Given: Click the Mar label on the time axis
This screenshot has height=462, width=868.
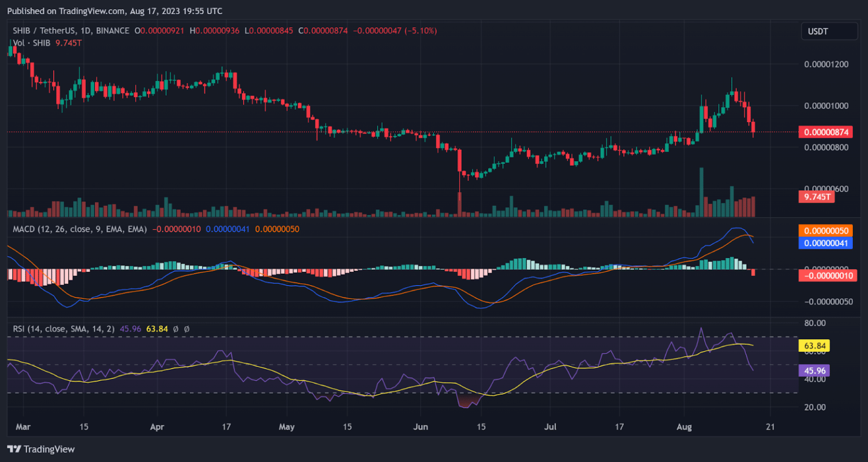Looking at the screenshot, I should (23, 426).
